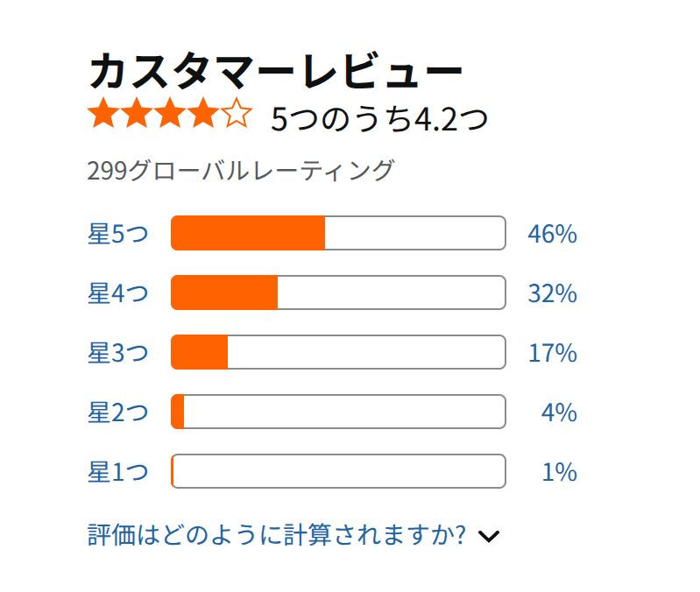Click the 46% percentage link
The height and width of the screenshot is (592, 700).
pyautogui.click(x=552, y=234)
